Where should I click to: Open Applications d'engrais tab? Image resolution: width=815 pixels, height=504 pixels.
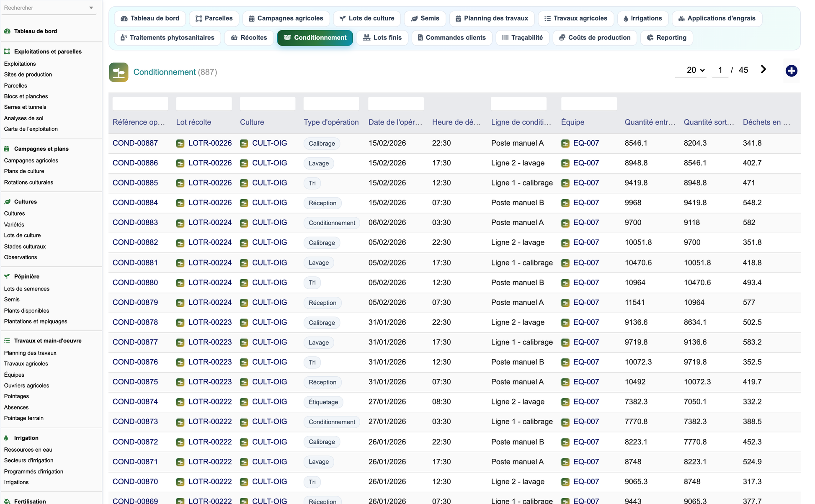[717, 18]
